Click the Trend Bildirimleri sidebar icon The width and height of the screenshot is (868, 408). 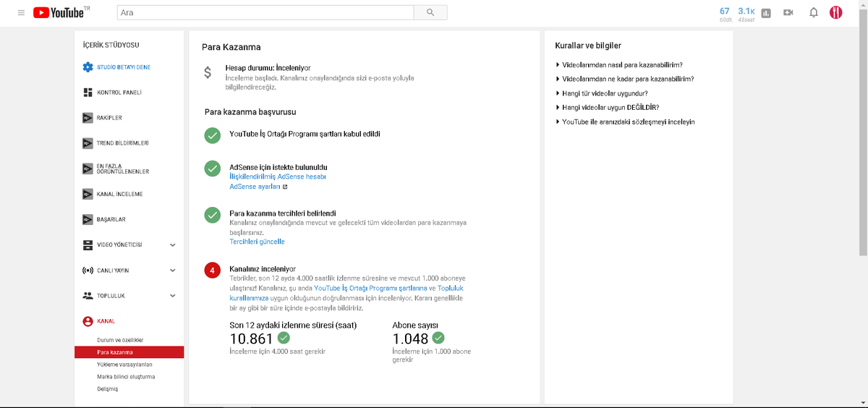coord(88,143)
